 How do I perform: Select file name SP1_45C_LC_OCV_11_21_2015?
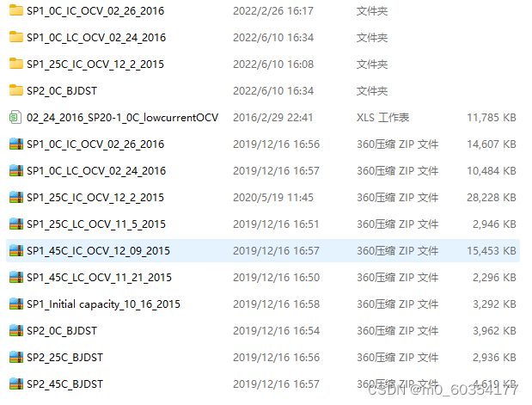coord(99,278)
